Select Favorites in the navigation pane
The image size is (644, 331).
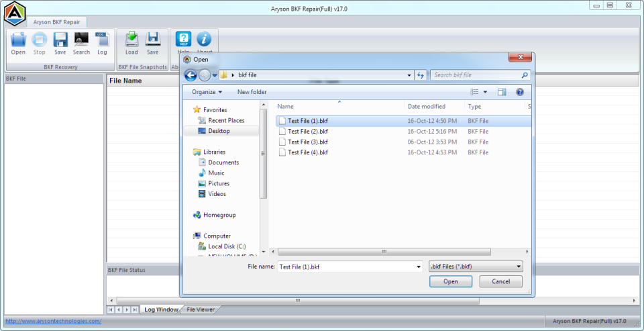coord(210,110)
